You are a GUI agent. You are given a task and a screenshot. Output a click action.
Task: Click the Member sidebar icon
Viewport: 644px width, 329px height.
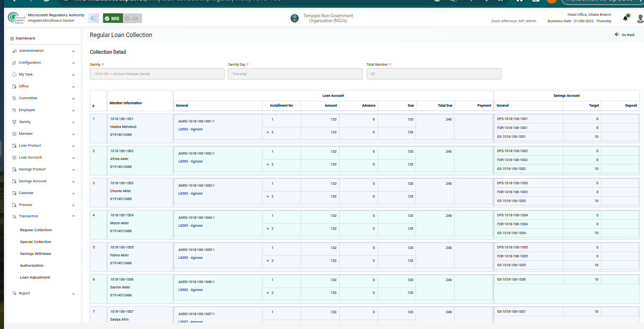click(x=14, y=134)
